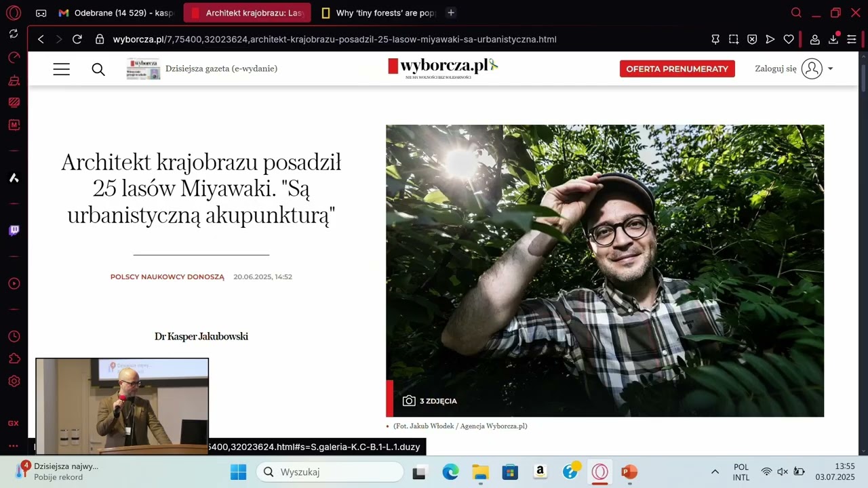Open Amazon from the taskbar
Image resolution: width=868 pixels, height=488 pixels.
click(x=540, y=472)
